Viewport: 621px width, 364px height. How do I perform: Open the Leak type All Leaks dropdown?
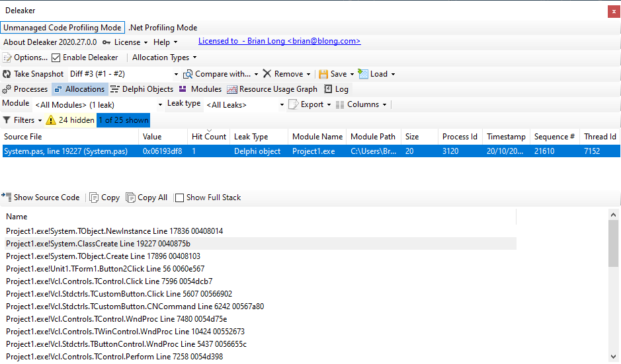pos(245,105)
